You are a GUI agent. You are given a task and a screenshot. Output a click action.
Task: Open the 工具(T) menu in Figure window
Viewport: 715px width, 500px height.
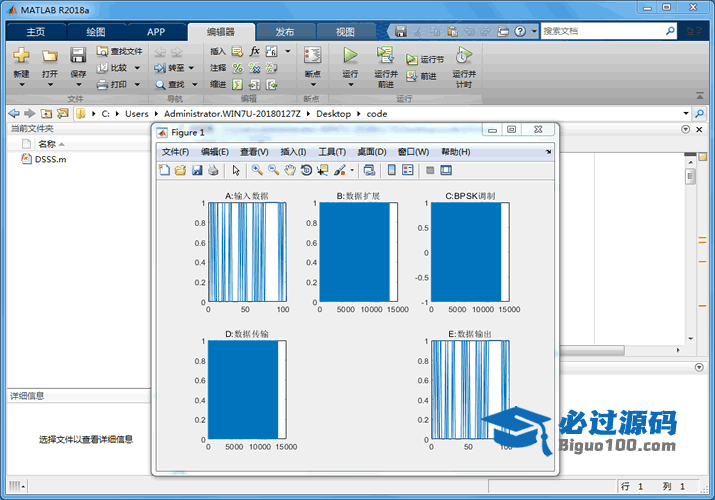[332, 152]
